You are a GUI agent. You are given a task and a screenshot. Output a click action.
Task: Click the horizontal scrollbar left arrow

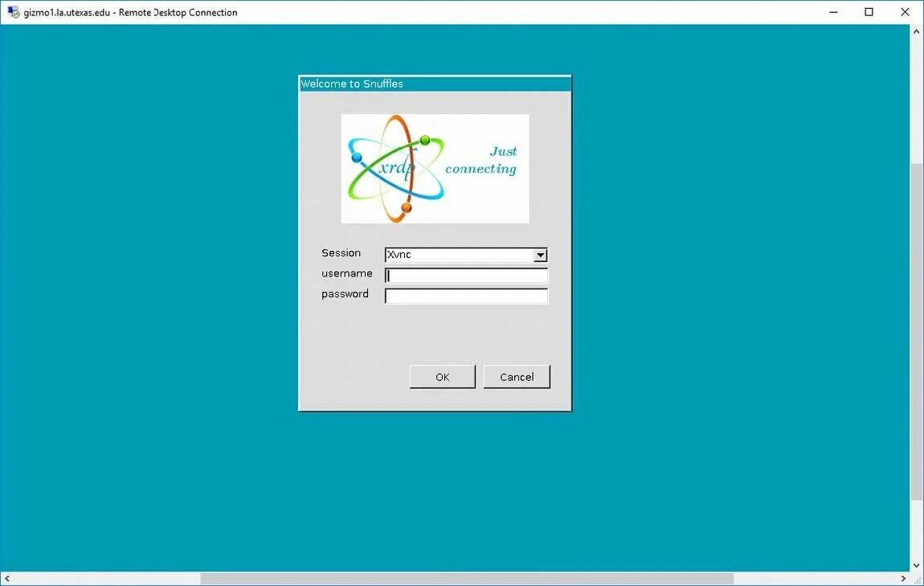pyautogui.click(x=6, y=578)
